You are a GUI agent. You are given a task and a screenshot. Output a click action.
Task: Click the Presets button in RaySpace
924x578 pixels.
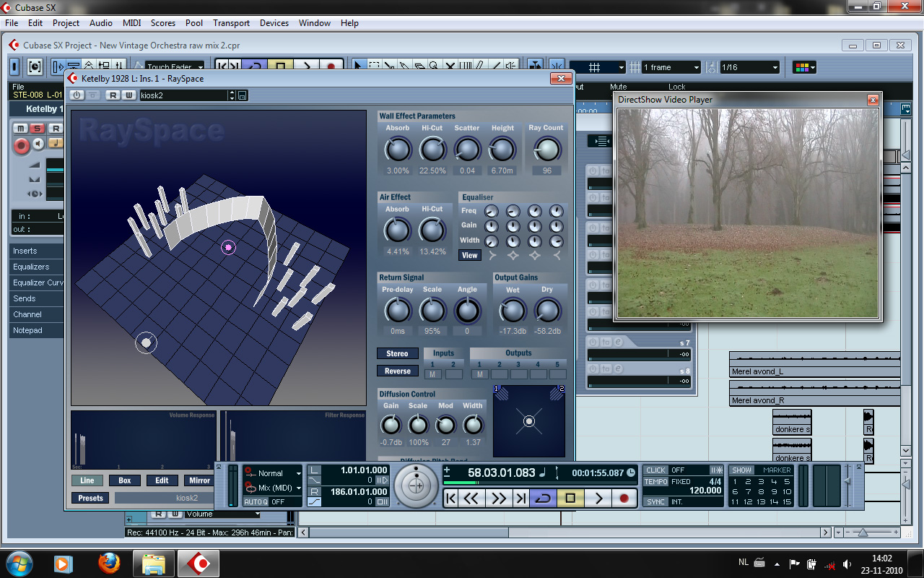(x=91, y=498)
